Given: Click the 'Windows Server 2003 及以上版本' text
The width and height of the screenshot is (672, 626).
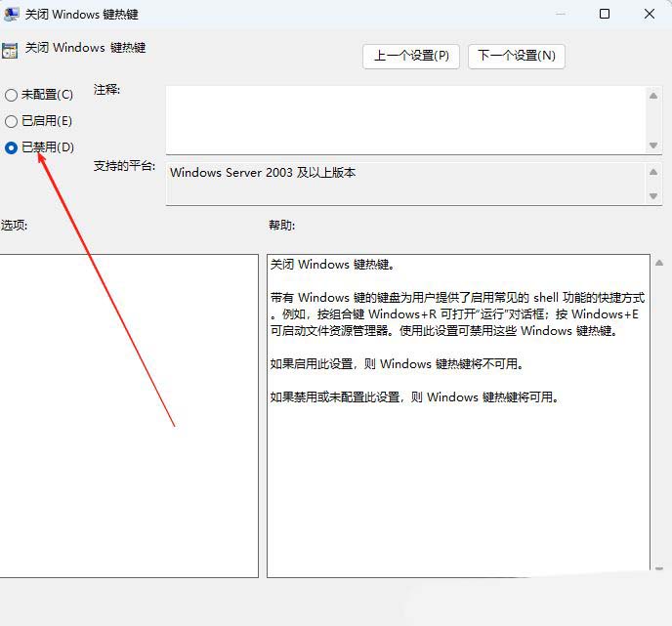Looking at the screenshot, I should click(263, 173).
